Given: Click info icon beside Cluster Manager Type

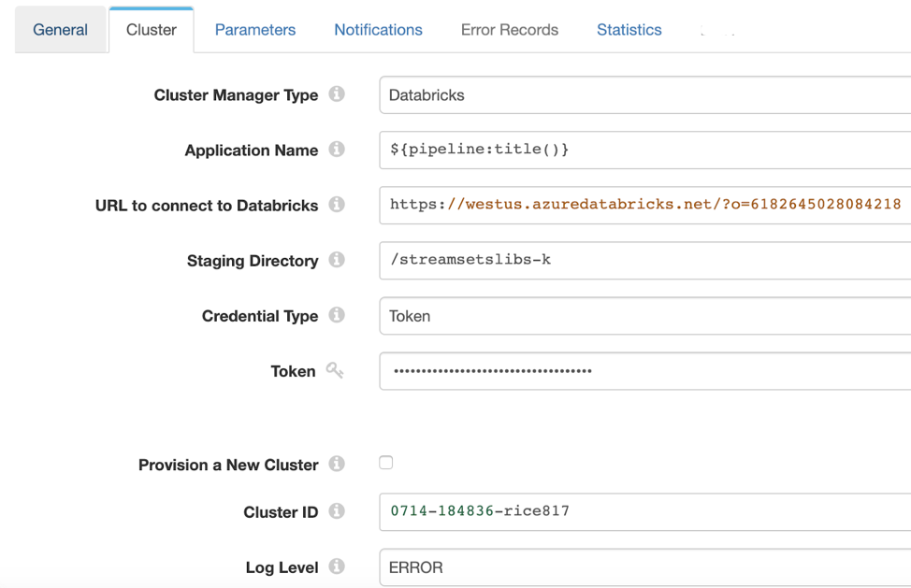Looking at the screenshot, I should click(x=337, y=94).
